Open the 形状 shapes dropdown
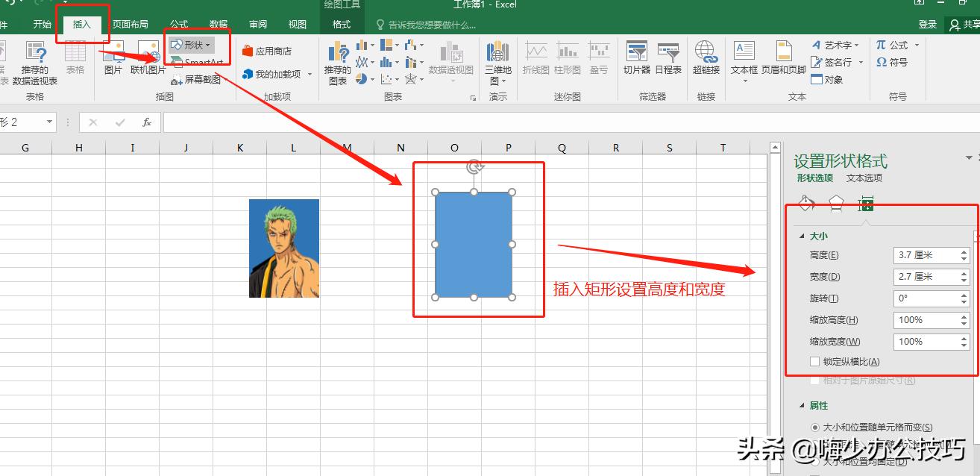This screenshot has height=476, width=980. 191,46
